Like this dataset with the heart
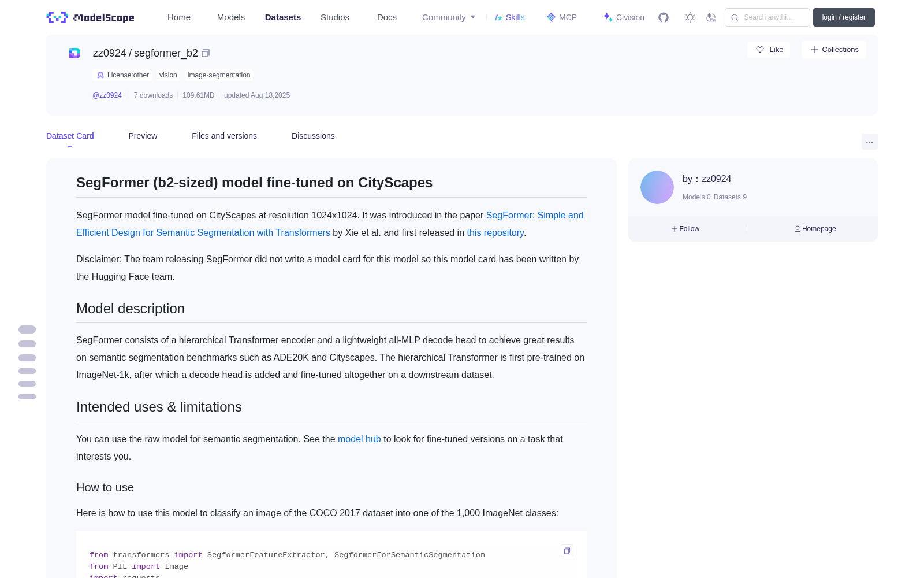This screenshot has height=578, width=924. [x=769, y=50]
